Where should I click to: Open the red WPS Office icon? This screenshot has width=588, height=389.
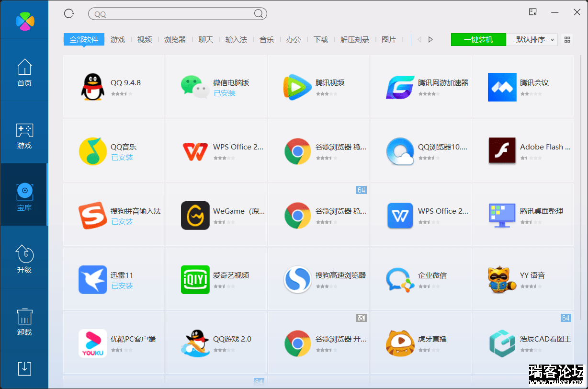pos(195,151)
